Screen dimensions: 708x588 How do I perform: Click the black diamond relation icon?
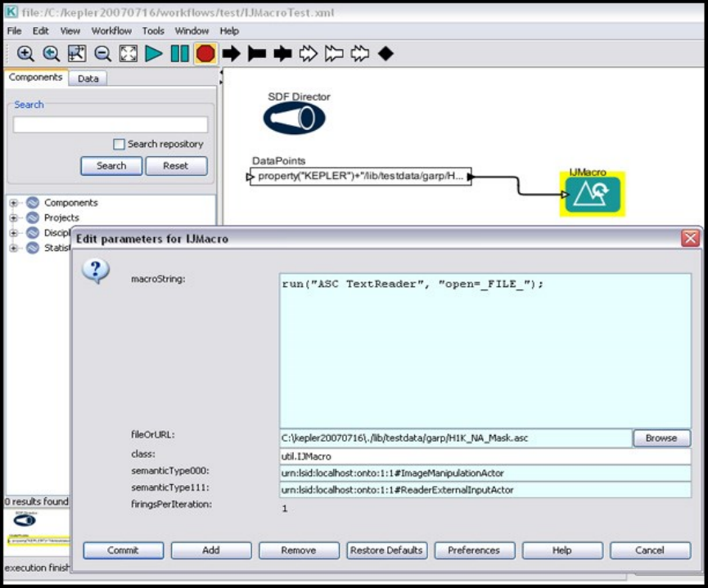[386, 54]
